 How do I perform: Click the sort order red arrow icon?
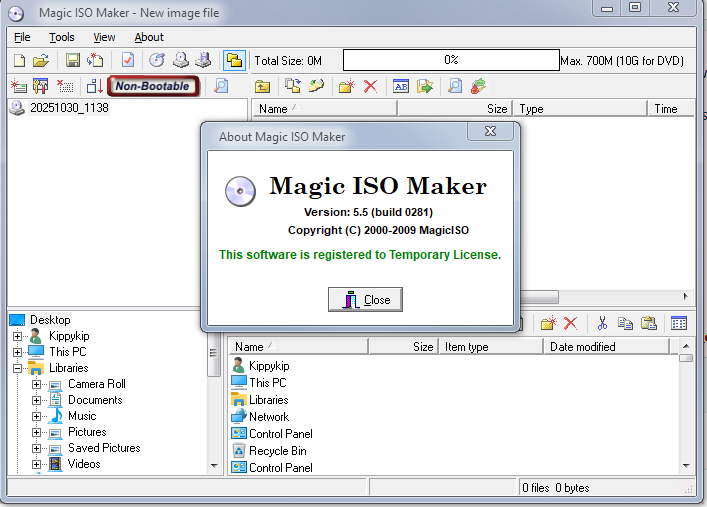(95, 86)
